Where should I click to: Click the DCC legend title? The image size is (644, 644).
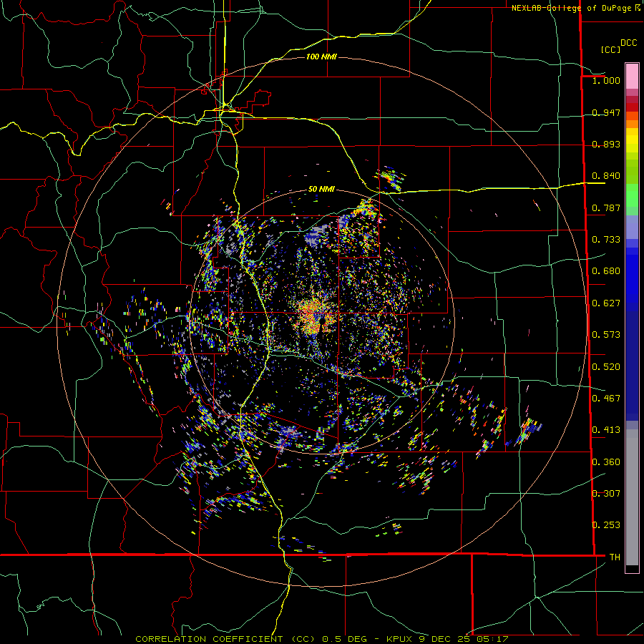coord(628,43)
